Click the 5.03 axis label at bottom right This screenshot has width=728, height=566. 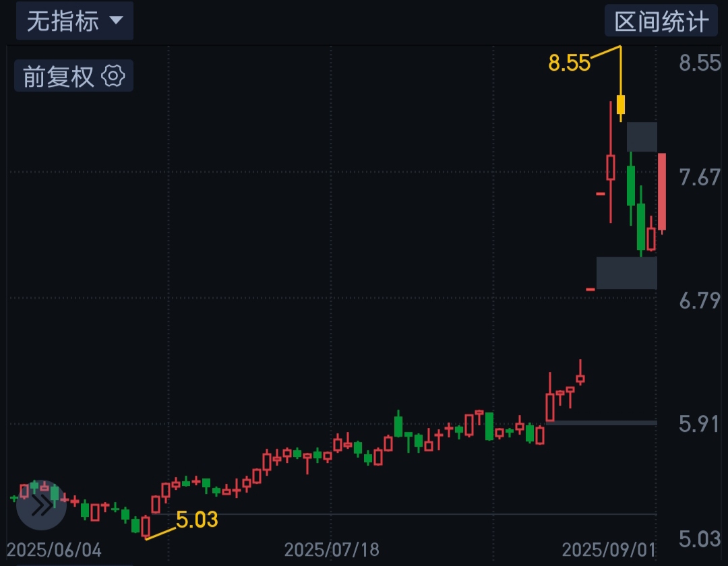point(700,539)
